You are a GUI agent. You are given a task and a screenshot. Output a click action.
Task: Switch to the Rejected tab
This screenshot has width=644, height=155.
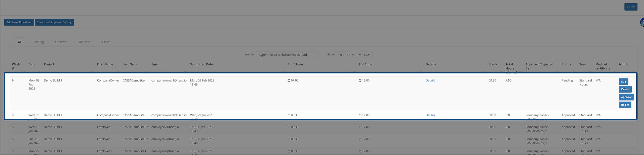(x=85, y=42)
